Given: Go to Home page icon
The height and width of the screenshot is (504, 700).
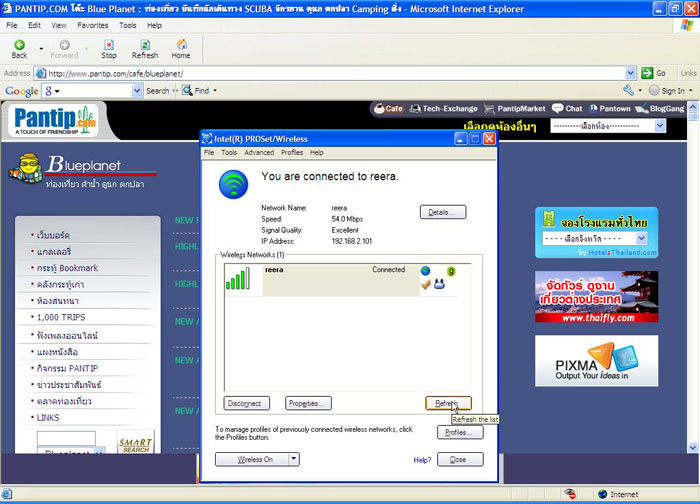Looking at the screenshot, I should [181, 44].
